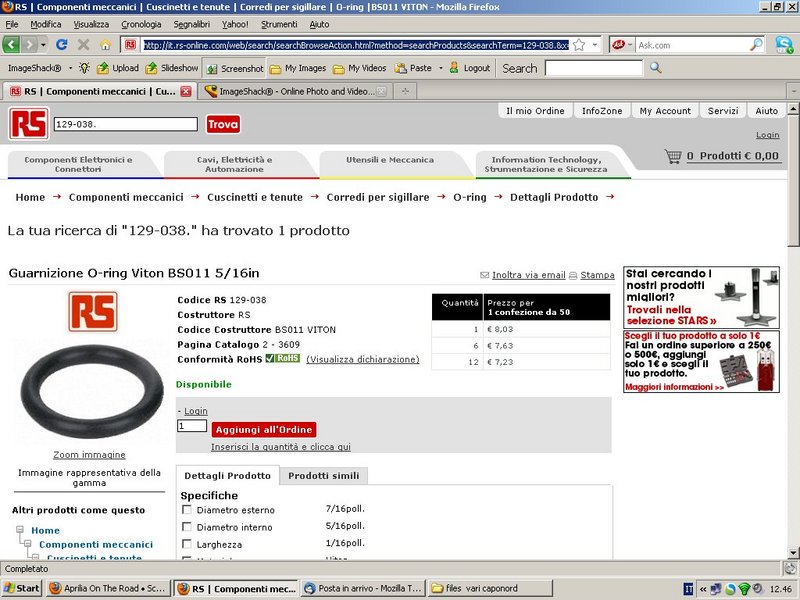Click the order quantity input field
The image size is (800, 600).
(x=192, y=426)
